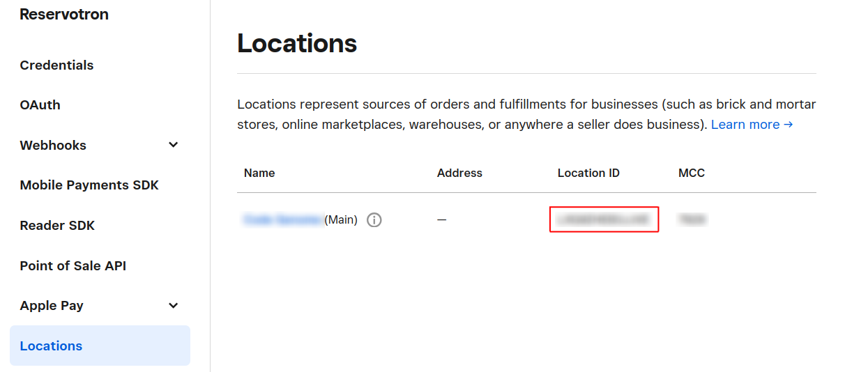Click the Reservotron application title

(x=64, y=15)
